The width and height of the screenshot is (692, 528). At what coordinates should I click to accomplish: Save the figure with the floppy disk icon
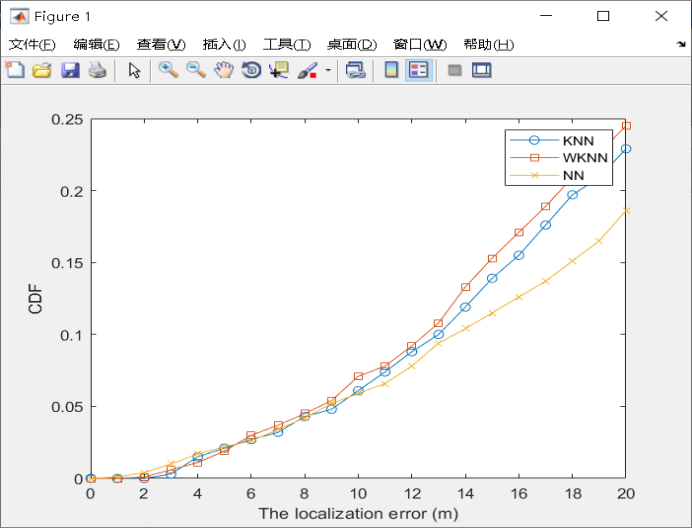point(70,70)
